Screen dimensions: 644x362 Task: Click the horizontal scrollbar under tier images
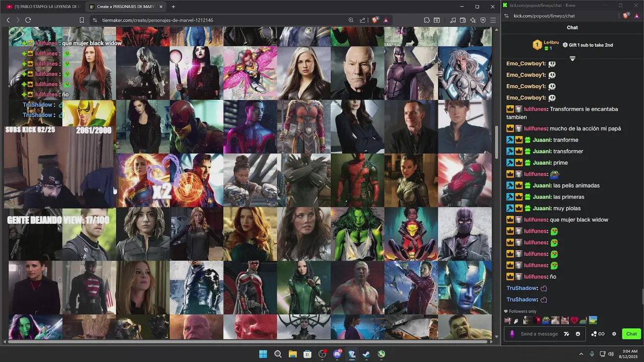point(249,341)
